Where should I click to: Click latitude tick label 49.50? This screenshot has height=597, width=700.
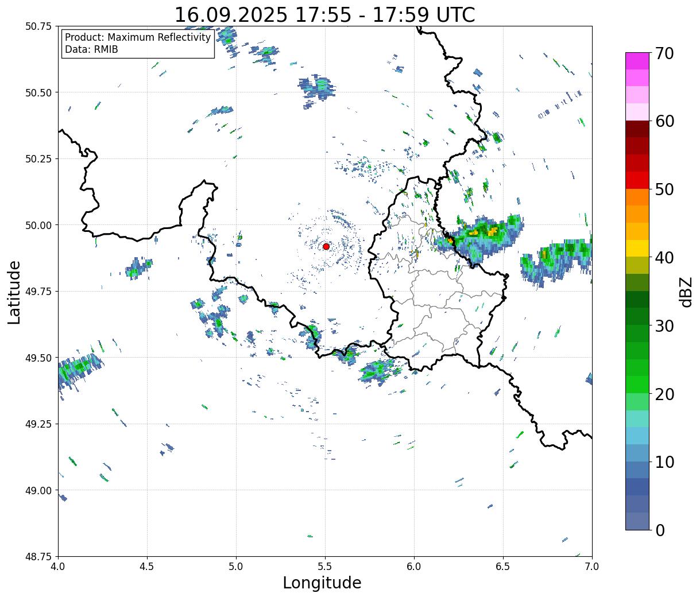point(38,358)
